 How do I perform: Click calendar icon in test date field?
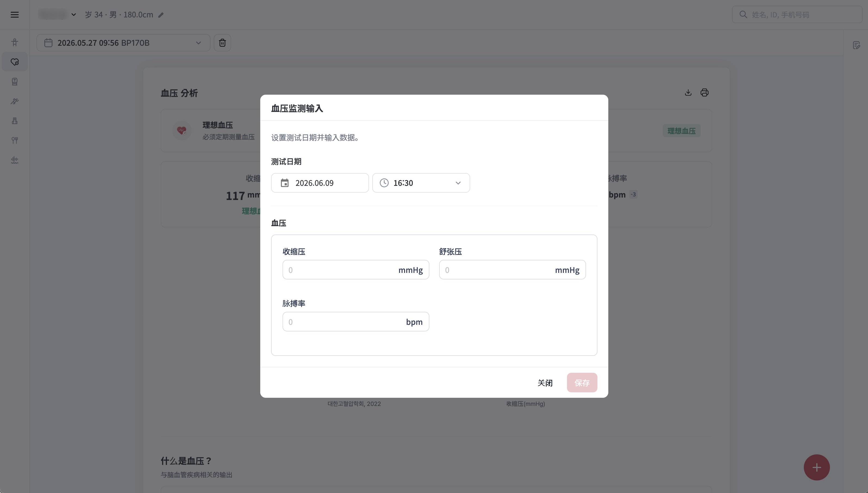[x=285, y=183]
